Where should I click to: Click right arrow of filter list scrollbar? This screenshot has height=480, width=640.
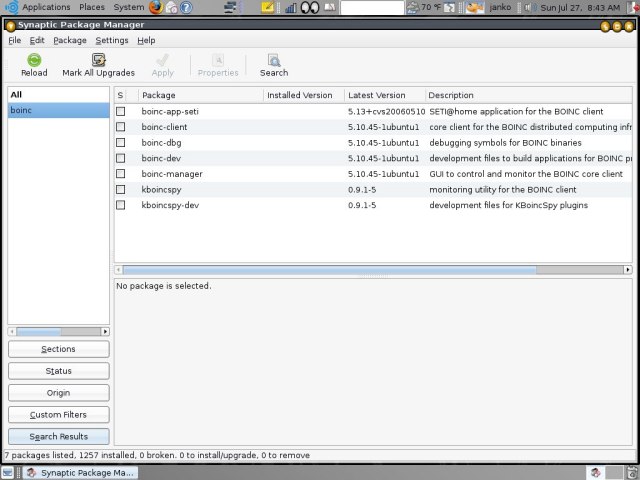[105, 331]
